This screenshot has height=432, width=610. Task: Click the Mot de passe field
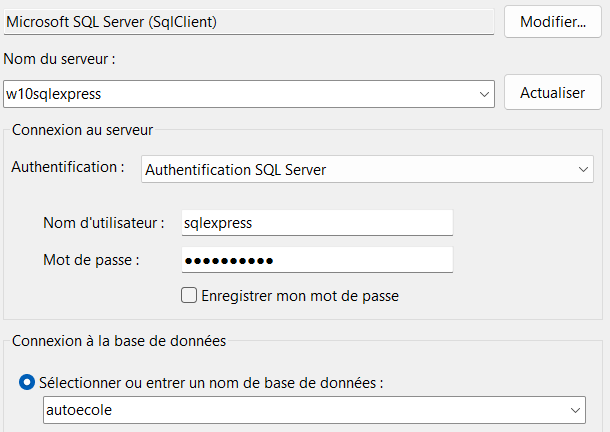(x=317, y=260)
